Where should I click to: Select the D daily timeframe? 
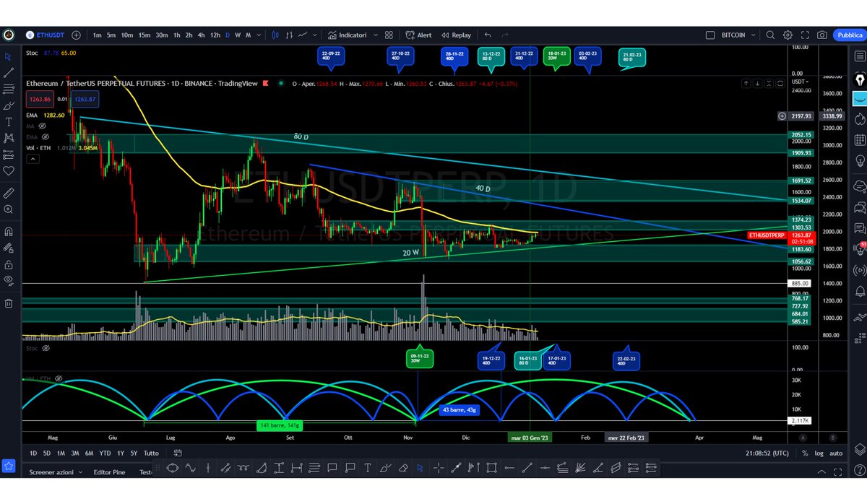point(228,35)
